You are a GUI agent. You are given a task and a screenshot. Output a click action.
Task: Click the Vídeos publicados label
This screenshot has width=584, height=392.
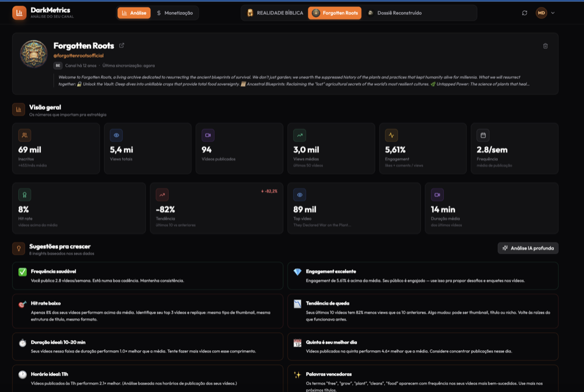(x=218, y=159)
